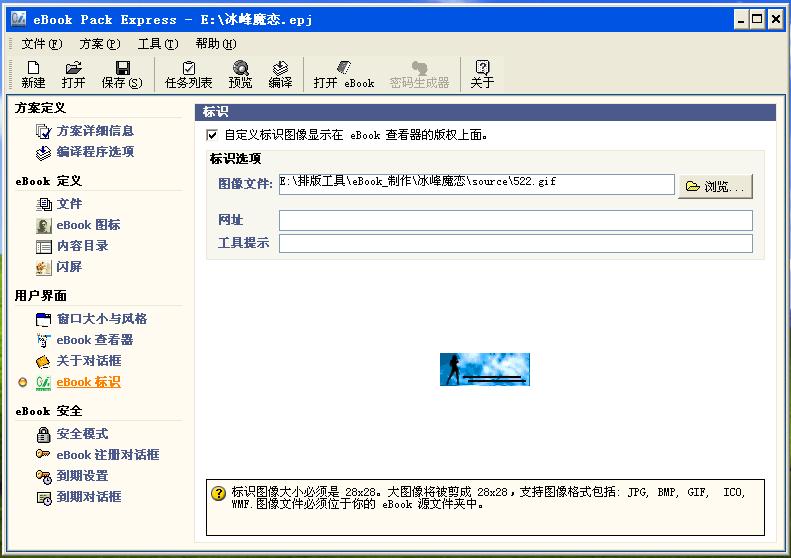Viewport: 791px width, 558px height.
Task: Open the 关于对话框 link
Action: (x=89, y=361)
